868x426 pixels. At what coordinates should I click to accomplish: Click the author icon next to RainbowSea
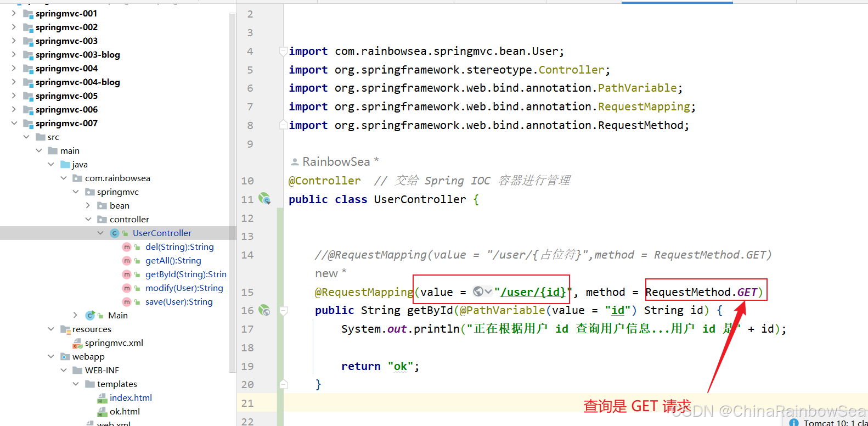295,161
